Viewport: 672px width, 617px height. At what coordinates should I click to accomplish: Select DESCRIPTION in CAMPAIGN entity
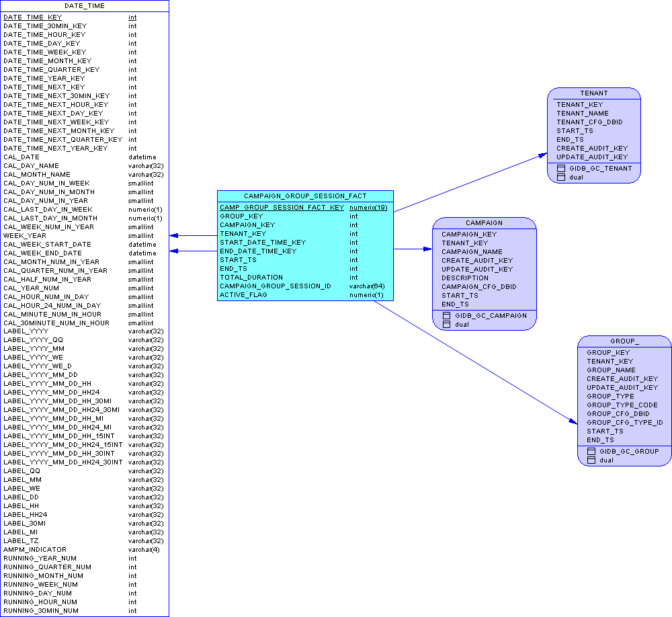[x=465, y=278]
